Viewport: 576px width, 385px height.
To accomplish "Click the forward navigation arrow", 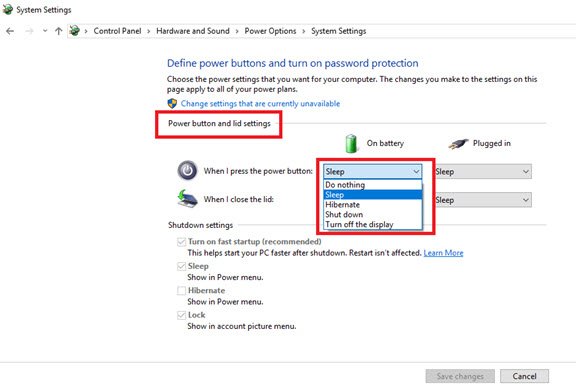I will (29, 31).
